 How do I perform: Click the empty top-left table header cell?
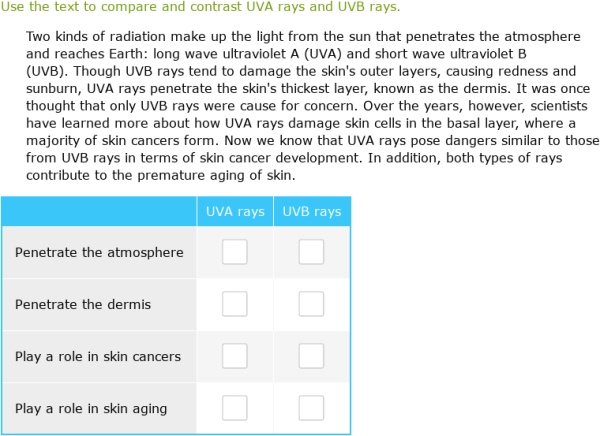(x=98, y=212)
